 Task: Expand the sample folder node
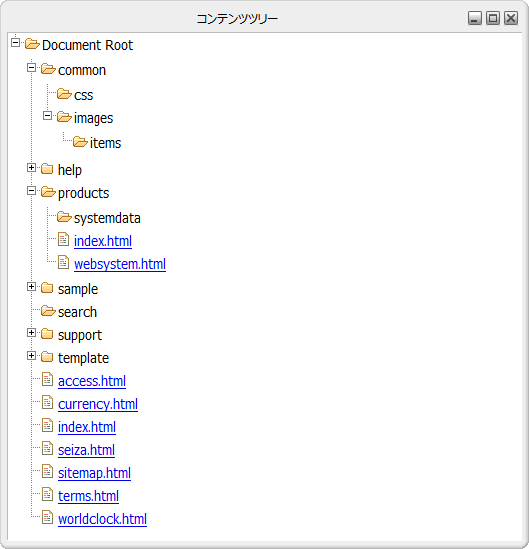click(x=32, y=287)
